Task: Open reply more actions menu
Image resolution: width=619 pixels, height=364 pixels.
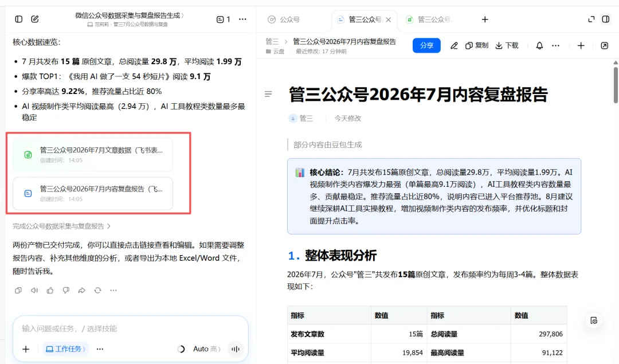Action: point(113,291)
